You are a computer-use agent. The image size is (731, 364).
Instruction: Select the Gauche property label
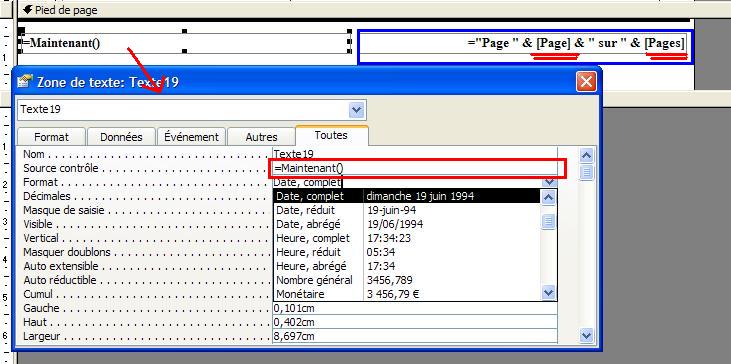(x=41, y=308)
